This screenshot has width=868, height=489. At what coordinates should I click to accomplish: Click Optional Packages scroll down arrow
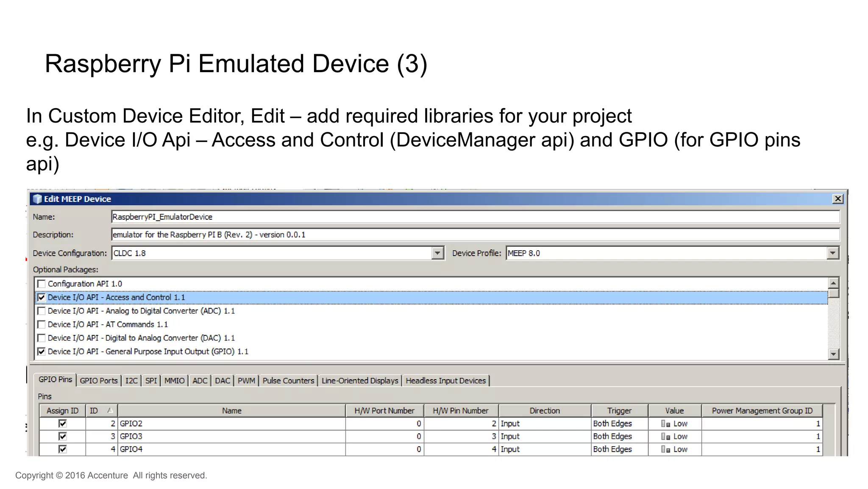coord(833,354)
